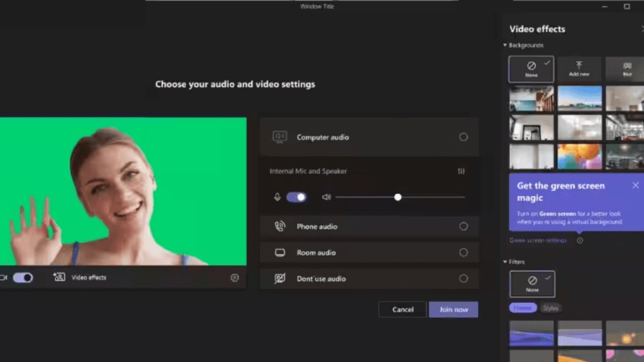Click the Video effects panel heading
The image size is (644, 362).
tap(537, 29)
